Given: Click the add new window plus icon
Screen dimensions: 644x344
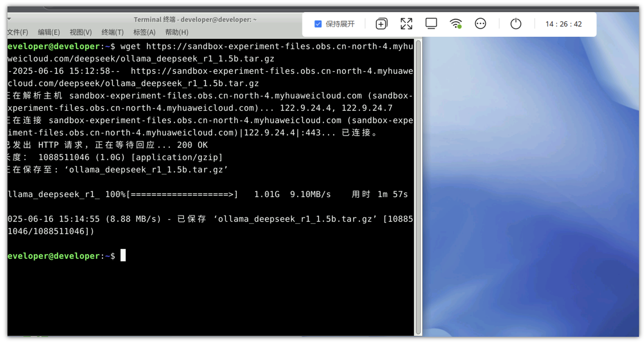Looking at the screenshot, I should click(x=381, y=24).
